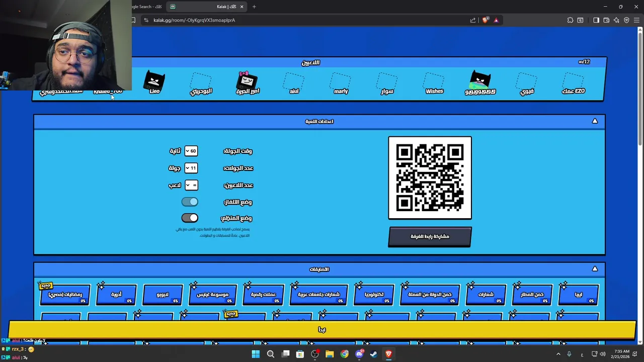Viewport: 644px width, 362px height.
Task: Click the taskbar microphone icon
Action: [x=569, y=354]
